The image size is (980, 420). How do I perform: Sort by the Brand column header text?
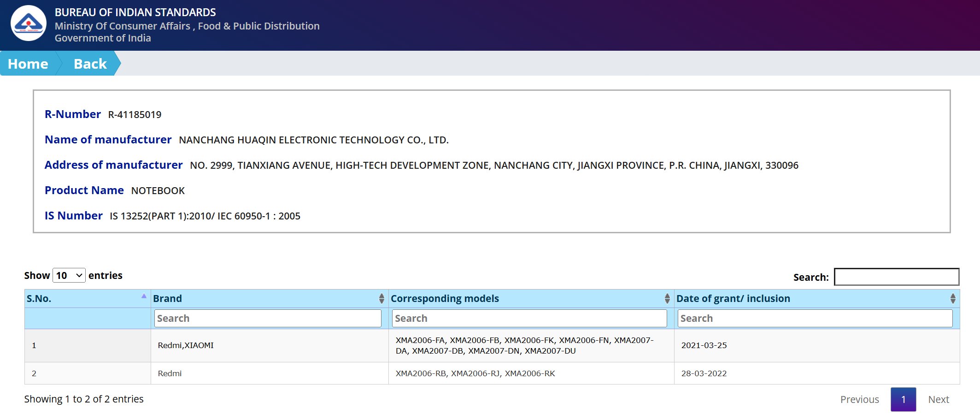(x=168, y=299)
